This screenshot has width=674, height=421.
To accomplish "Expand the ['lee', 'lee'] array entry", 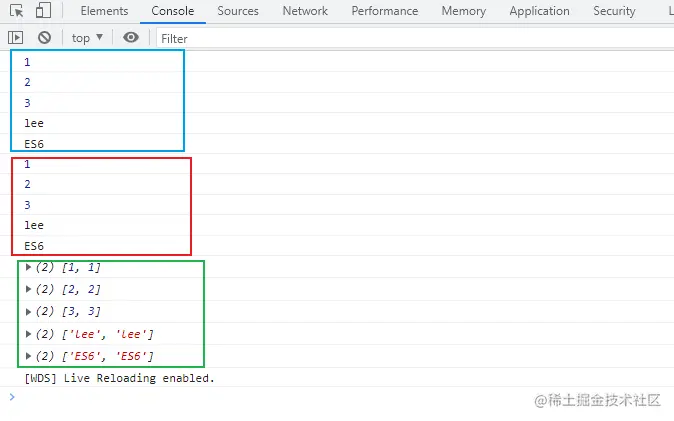I will [x=29, y=333].
